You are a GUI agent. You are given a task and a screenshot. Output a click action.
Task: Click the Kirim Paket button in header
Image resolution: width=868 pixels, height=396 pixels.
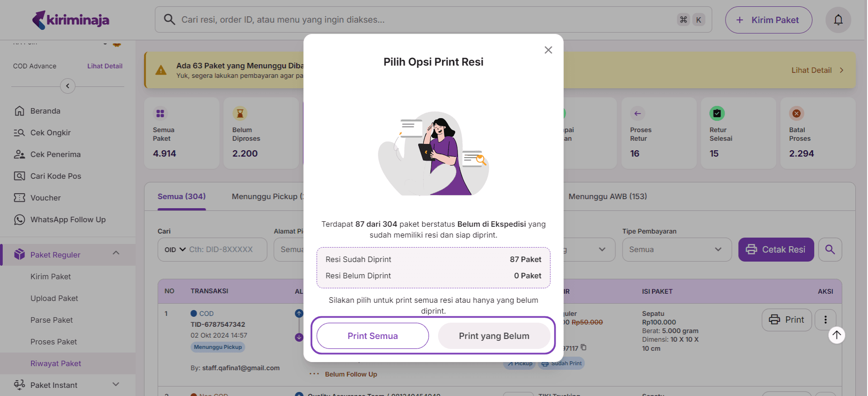[x=768, y=20]
